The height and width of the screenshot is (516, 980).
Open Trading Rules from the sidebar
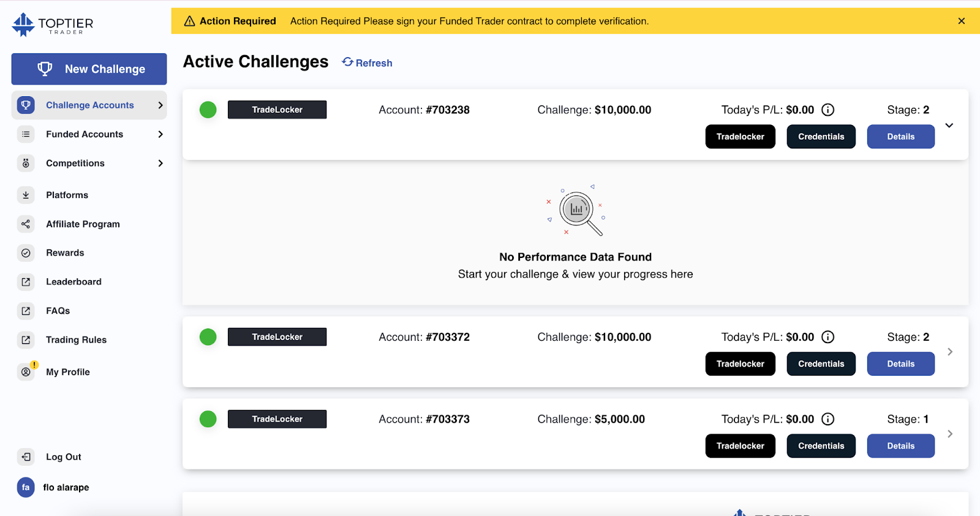click(76, 340)
